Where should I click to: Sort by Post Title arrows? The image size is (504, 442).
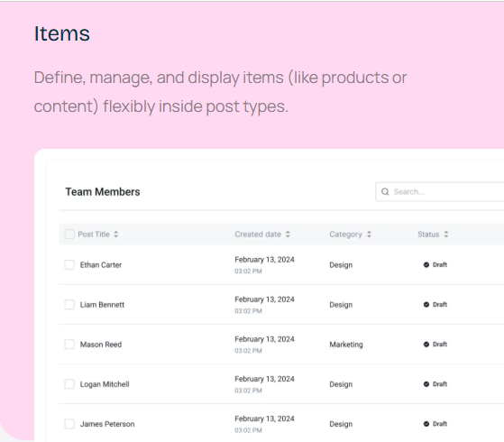tap(116, 235)
